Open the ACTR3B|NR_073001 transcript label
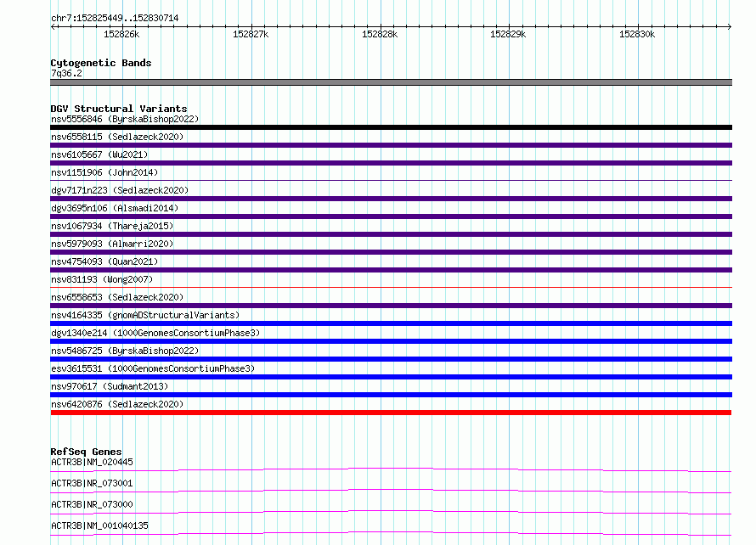Viewport: 756px width, 545px height. coord(92,483)
